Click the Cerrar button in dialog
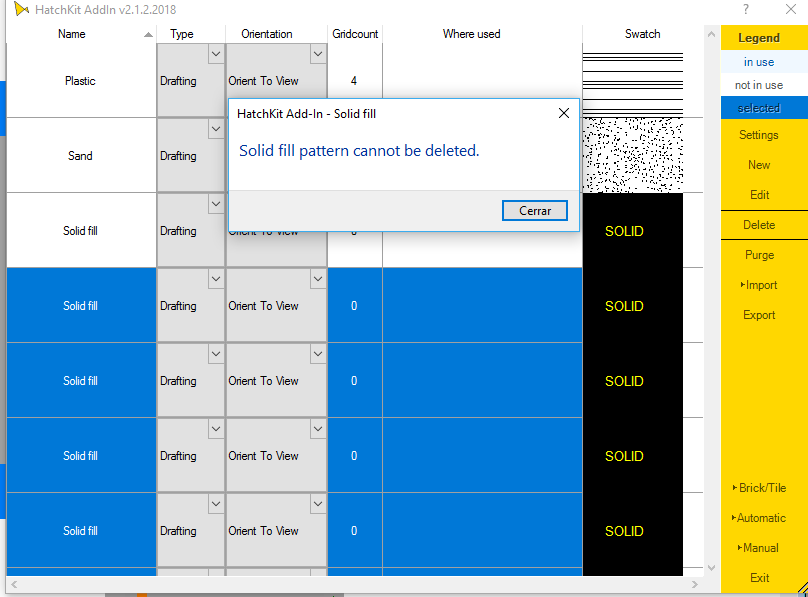 pyautogui.click(x=535, y=211)
